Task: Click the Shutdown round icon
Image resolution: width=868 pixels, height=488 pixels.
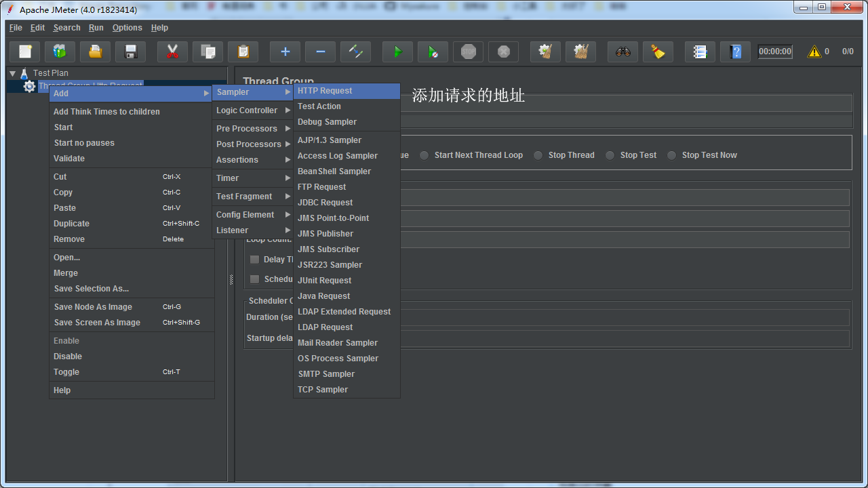Action: click(504, 52)
